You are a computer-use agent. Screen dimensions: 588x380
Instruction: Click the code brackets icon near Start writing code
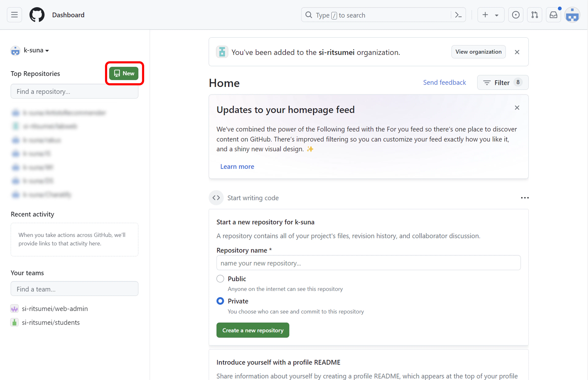point(216,198)
